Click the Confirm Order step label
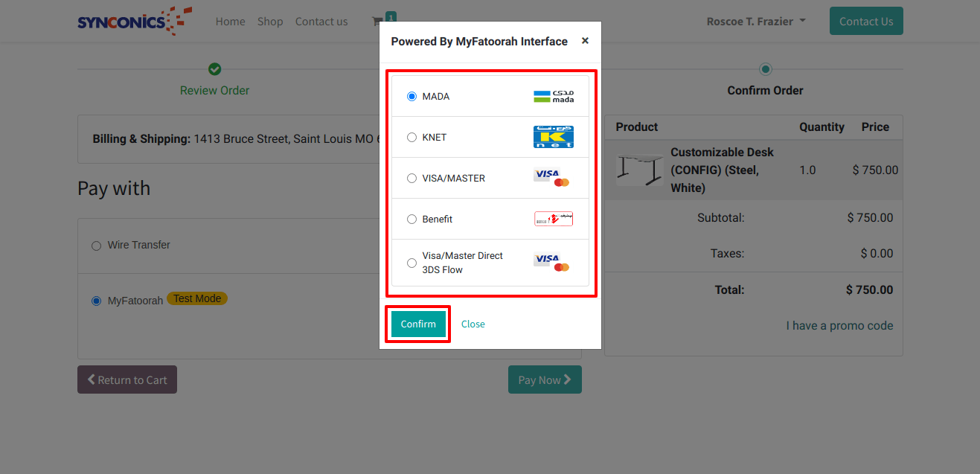This screenshot has height=474, width=980. 766,91
